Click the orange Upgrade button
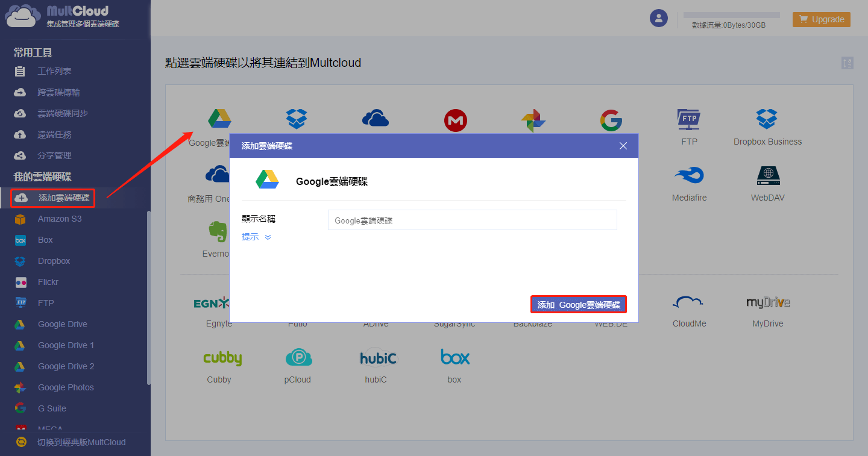 [x=822, y=19]
